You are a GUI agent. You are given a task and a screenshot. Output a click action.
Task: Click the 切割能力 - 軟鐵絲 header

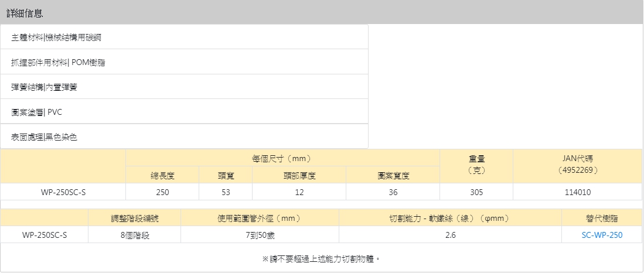tap(450, 218)
